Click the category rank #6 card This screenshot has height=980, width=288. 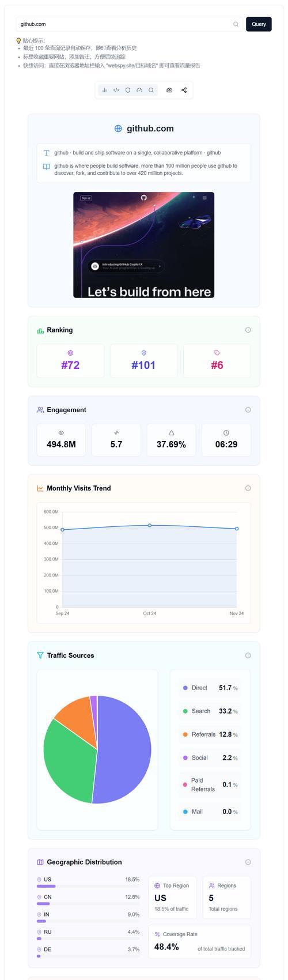click(x=217, y=361)
